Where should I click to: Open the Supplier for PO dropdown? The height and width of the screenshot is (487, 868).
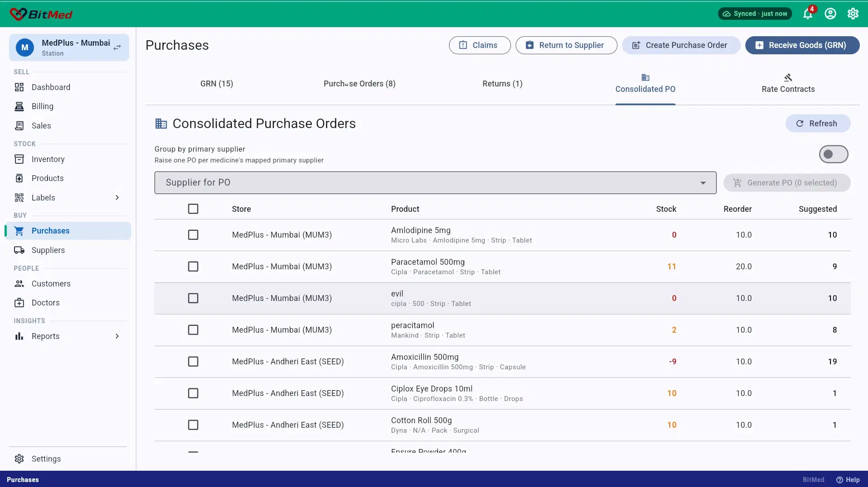435,183
